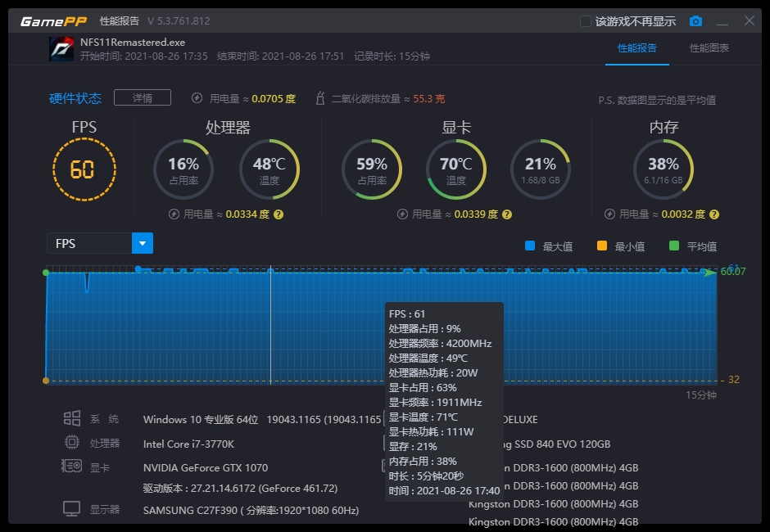Click the green 平均值 legend swatch
770x532 pixels.
click(674, 246)
